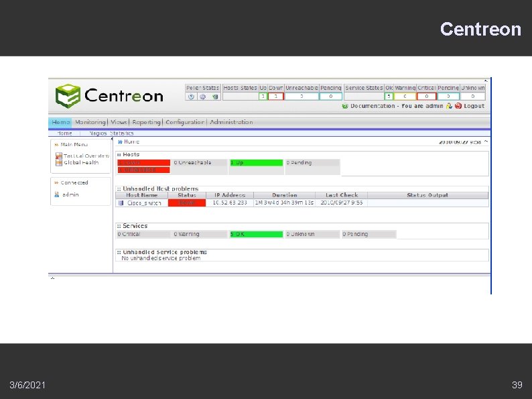This screenshot has height=399, width=532.
Task: Click the Hosts Up count box
Action: click(x=263, y=97)
